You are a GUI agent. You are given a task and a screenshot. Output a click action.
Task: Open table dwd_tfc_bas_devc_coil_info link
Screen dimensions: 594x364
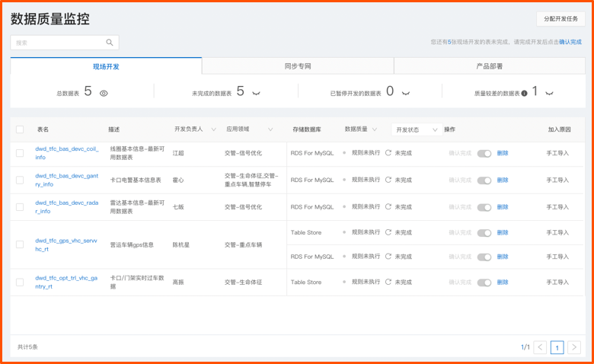click(67, 153)
